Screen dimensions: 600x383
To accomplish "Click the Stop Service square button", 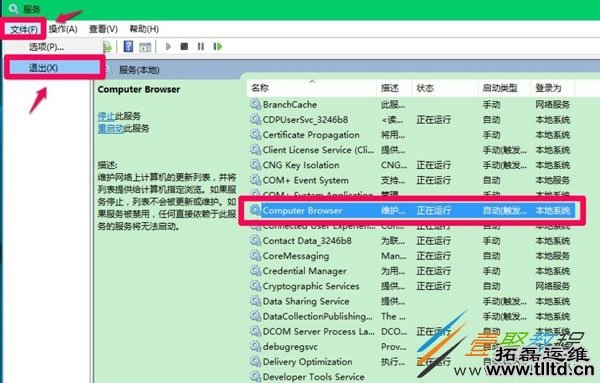I will click(x=184, y=47).
